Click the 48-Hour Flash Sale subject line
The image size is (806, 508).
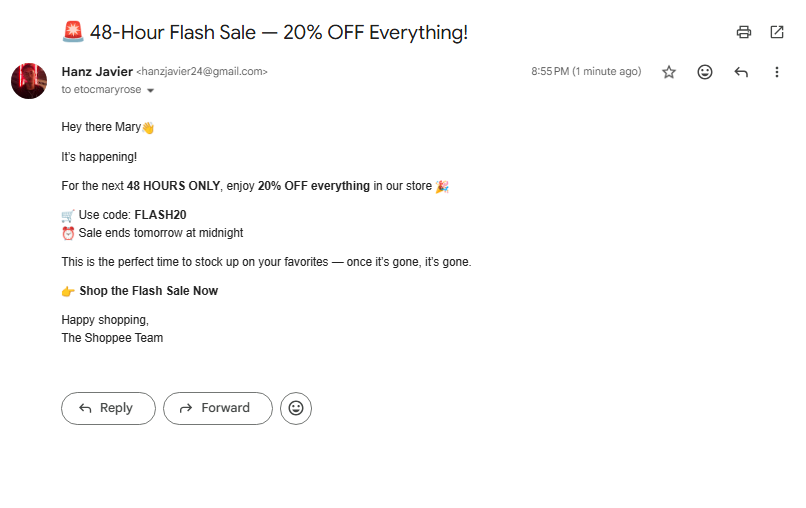(279, 32)
